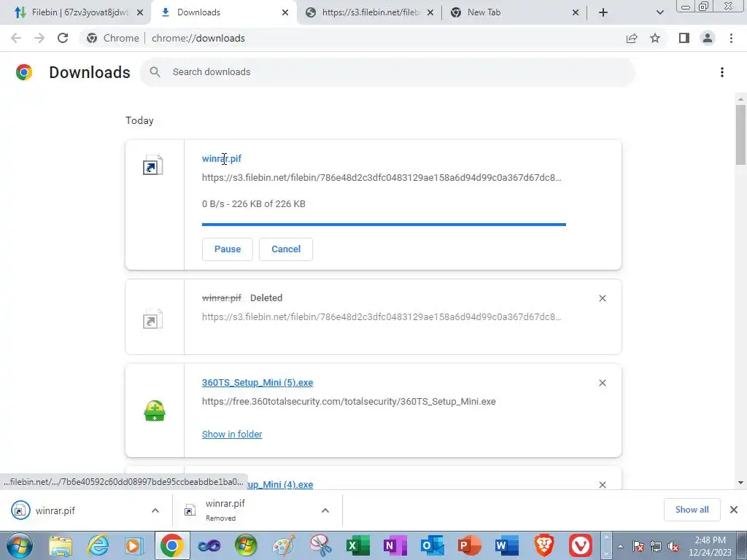This screenshot has height=560, width=747.
Task: Close the s3.filebin.net tab
Action: [x=430, y=12]
